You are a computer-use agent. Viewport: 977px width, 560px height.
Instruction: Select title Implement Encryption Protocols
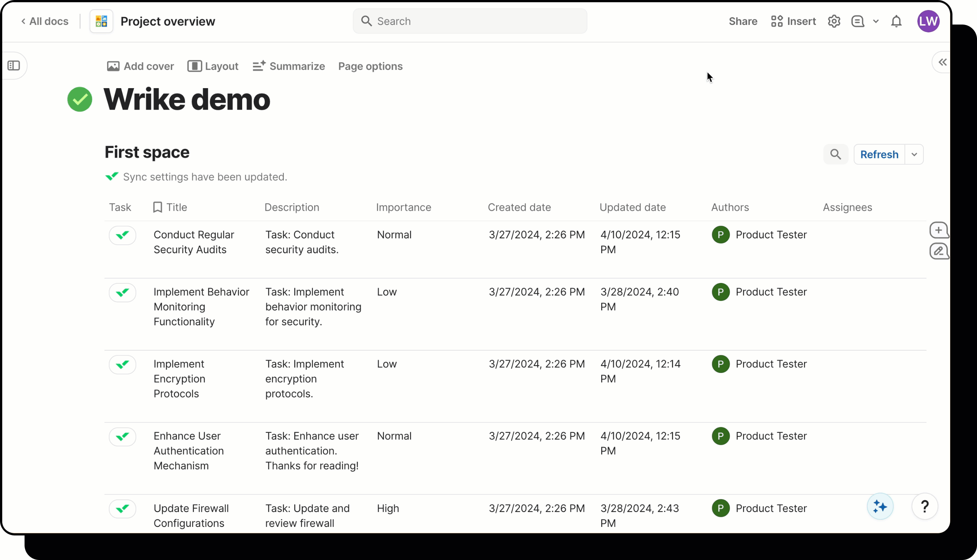179,379
